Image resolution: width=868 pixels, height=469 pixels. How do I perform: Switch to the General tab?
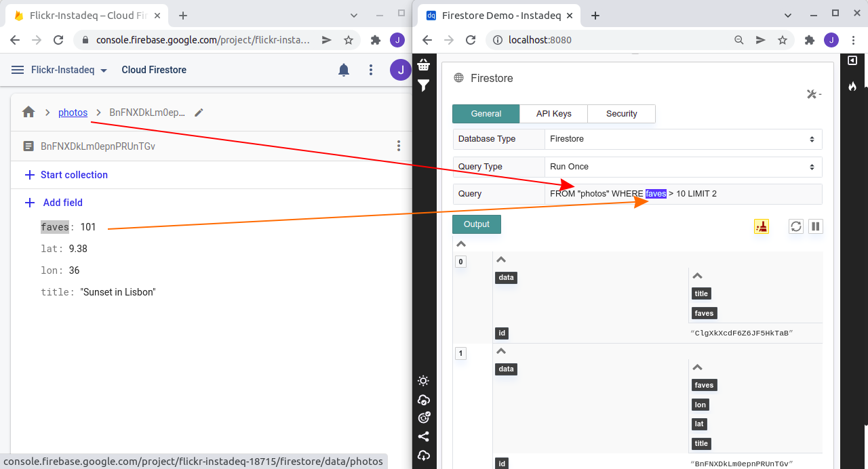click(486, 114)
